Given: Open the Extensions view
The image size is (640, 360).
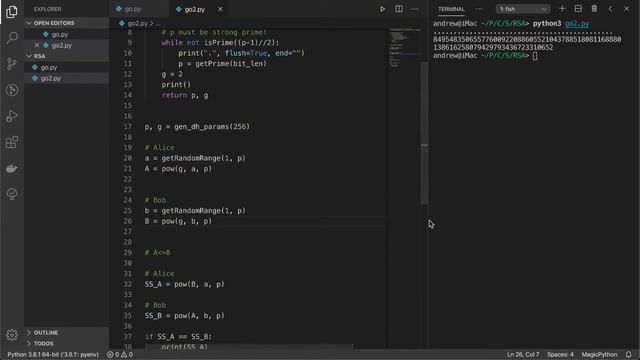Looking at the screenshot, I should (x=12, y=142).
